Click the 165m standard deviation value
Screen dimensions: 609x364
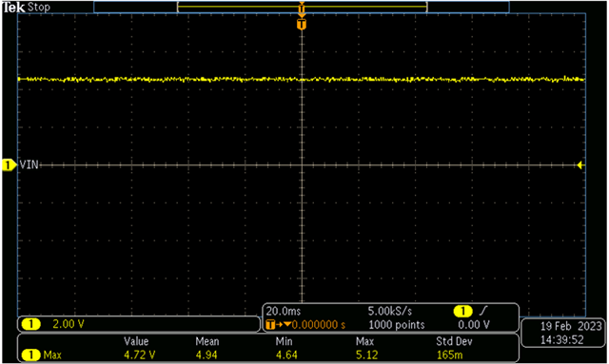(x=450, y=354)
